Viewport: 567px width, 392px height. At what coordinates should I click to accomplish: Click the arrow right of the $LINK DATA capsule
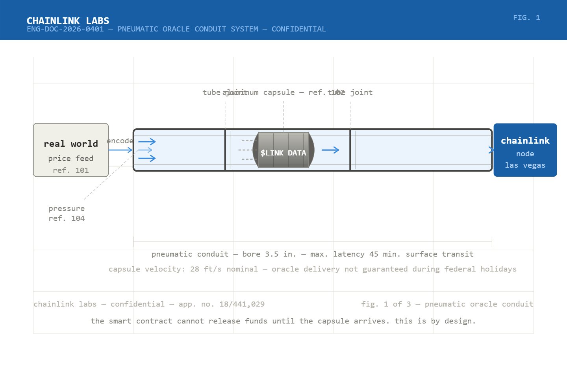click(330, 150)
